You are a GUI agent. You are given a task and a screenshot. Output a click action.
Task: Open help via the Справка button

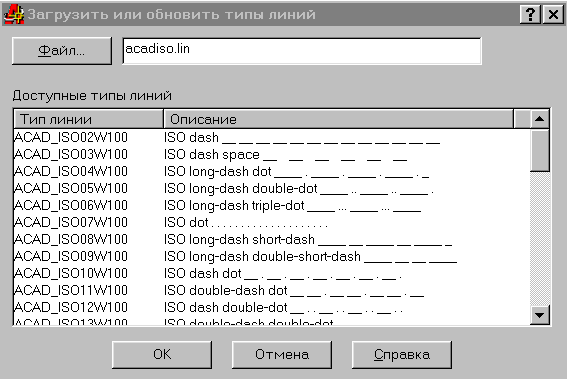click(402, 354)
